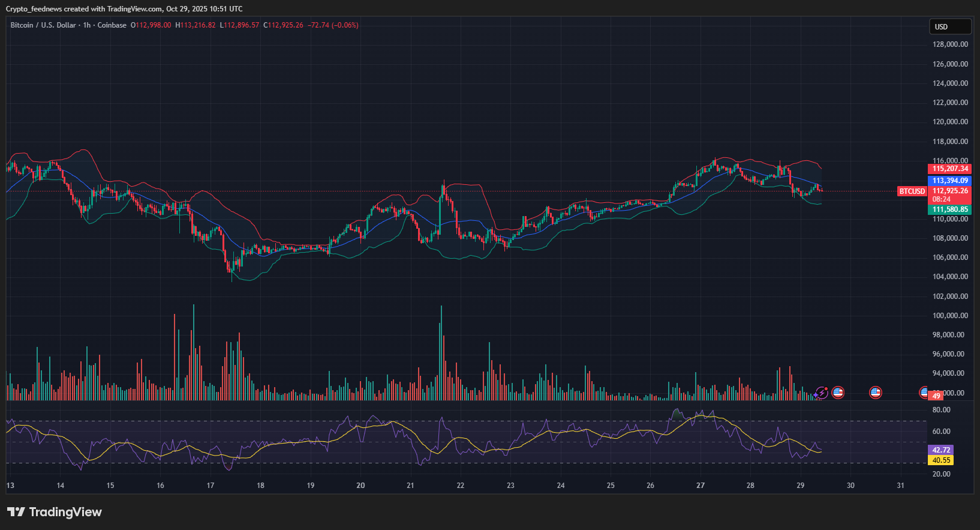Click the partially hidden US flag past 31
The height and width of the screenshot is (530, 980).
pyautogui.click(x=924, y=393)
